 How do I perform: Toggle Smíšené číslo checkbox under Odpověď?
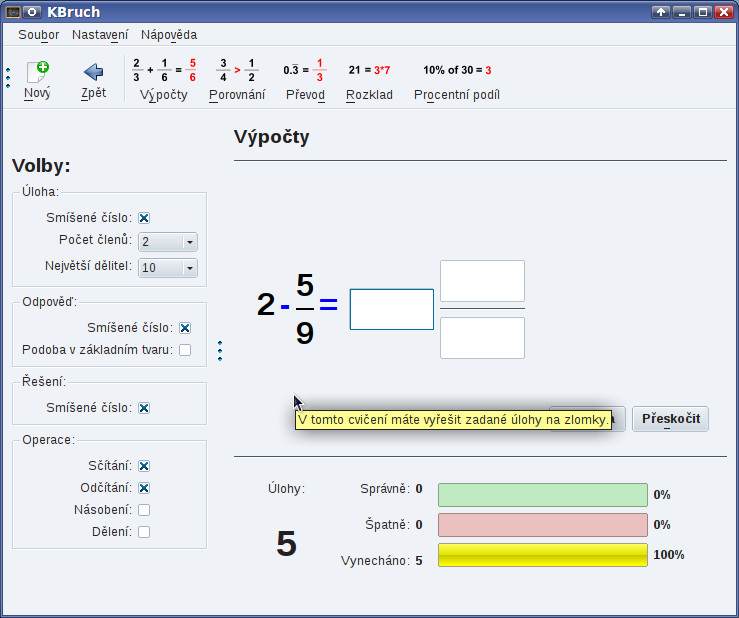click(185, 328)
